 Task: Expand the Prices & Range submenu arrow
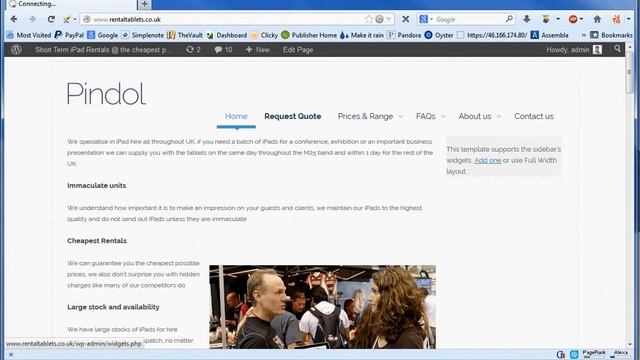coord(400,117)
